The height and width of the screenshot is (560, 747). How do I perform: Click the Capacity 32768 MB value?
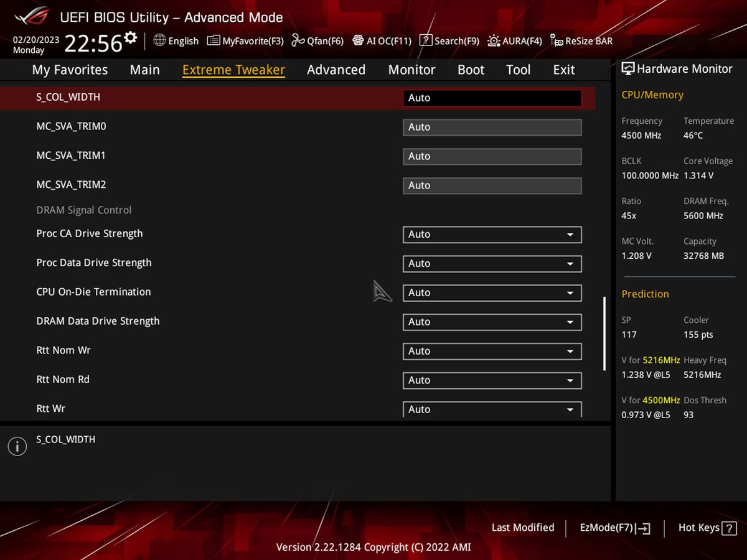click(703, 256)
